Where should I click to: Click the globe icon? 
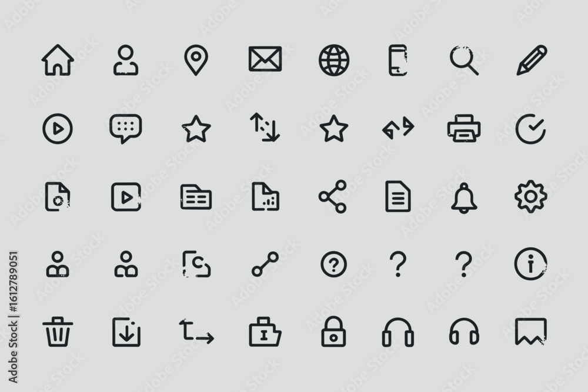pyautogui.click(x=334, y=60)
